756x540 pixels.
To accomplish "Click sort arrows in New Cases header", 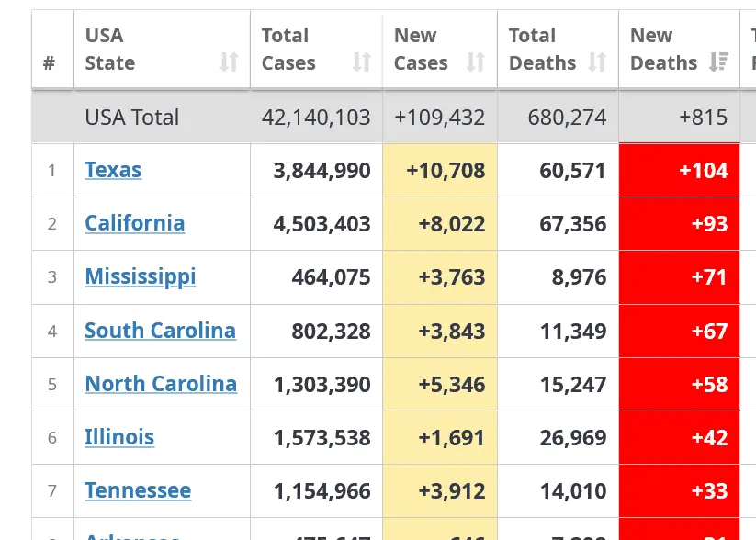I will coord(476,62).
